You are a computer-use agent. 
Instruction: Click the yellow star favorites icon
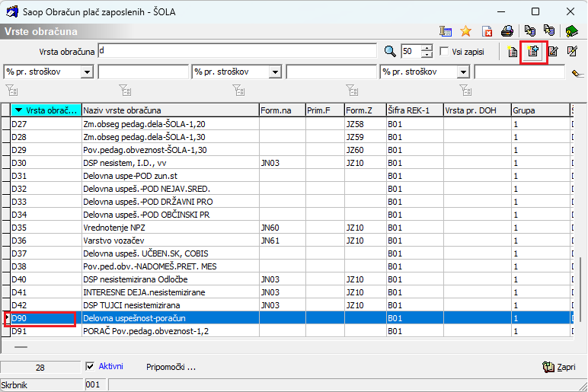coord(465,31)
